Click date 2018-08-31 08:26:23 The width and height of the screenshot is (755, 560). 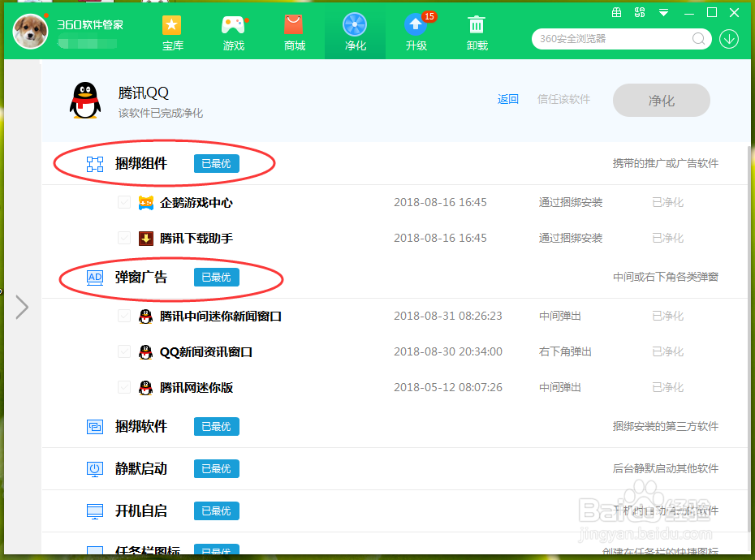pos(448,316)
